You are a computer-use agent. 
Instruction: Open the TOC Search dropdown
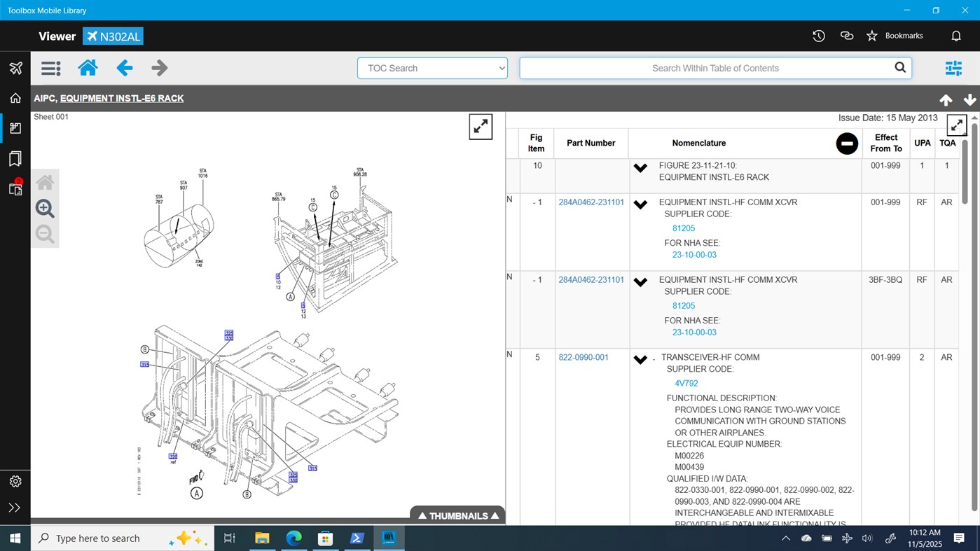432,68
